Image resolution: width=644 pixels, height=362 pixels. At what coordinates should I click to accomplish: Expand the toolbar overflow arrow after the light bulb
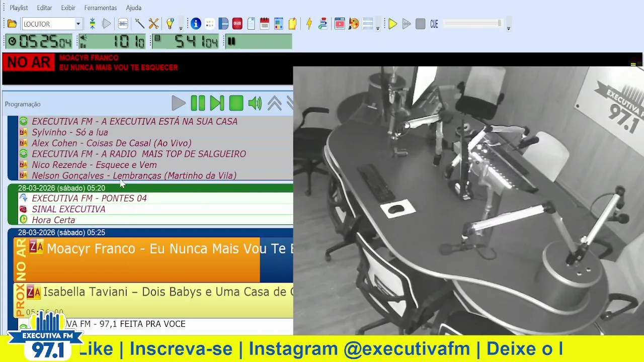(x=181, y=28)
